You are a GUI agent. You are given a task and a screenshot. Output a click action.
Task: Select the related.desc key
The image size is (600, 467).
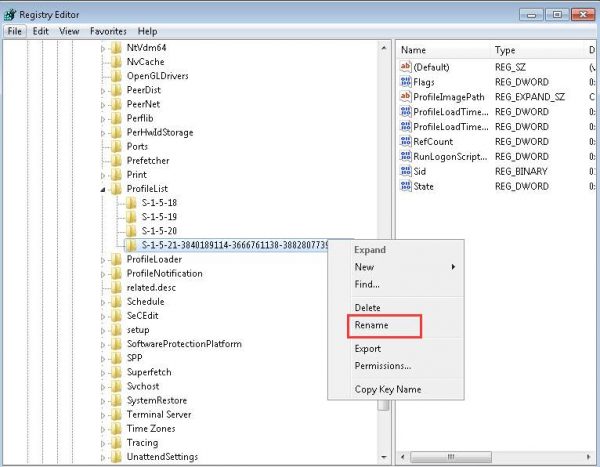(x=151, y=287)
